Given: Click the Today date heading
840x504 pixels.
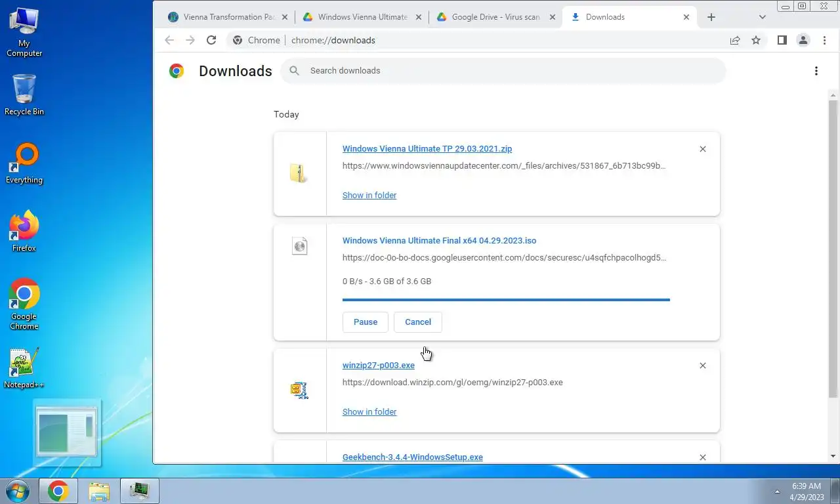Looking at the screenshot, I should 286,114.
